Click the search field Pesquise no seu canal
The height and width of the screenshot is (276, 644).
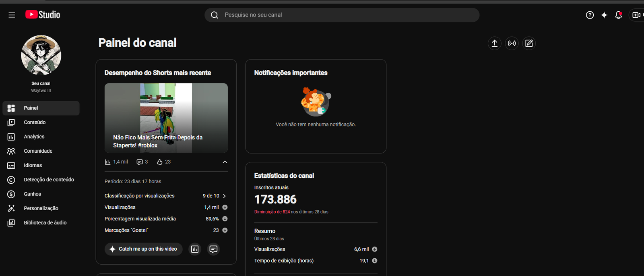pyautogui.click(x=342, y=15)
